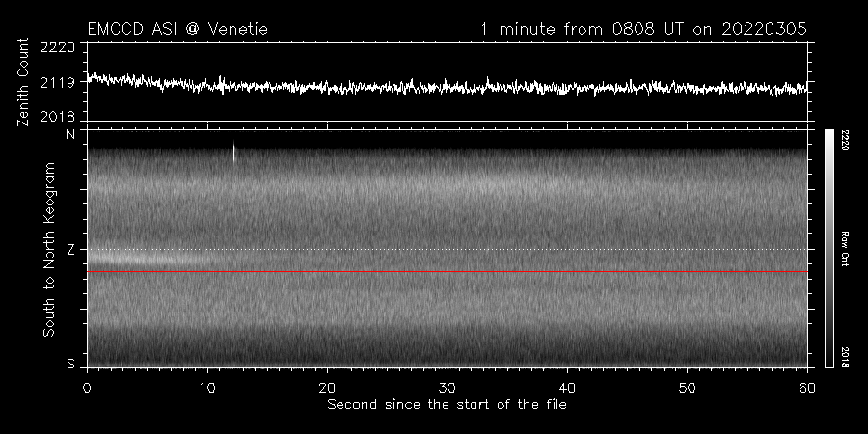Viewport: 868px width, 434px height.
Task: Click the 2220 tick label on Zenith Count axis
Action: pos(58,47)
